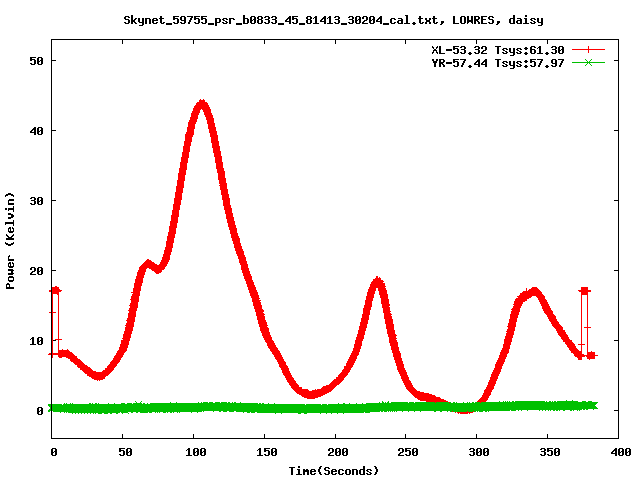Click x-axis tick label 50
The height and width of the screenshot is (480, 640).
pyautogui.click(x=125, y=452)
